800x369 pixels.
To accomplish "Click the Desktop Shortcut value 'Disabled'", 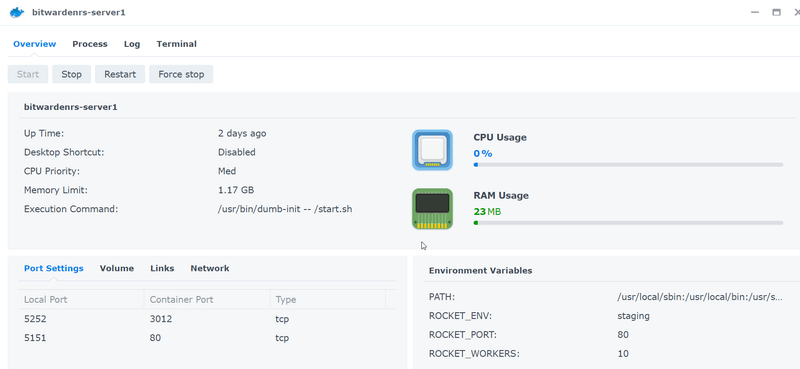I will 237,152.
